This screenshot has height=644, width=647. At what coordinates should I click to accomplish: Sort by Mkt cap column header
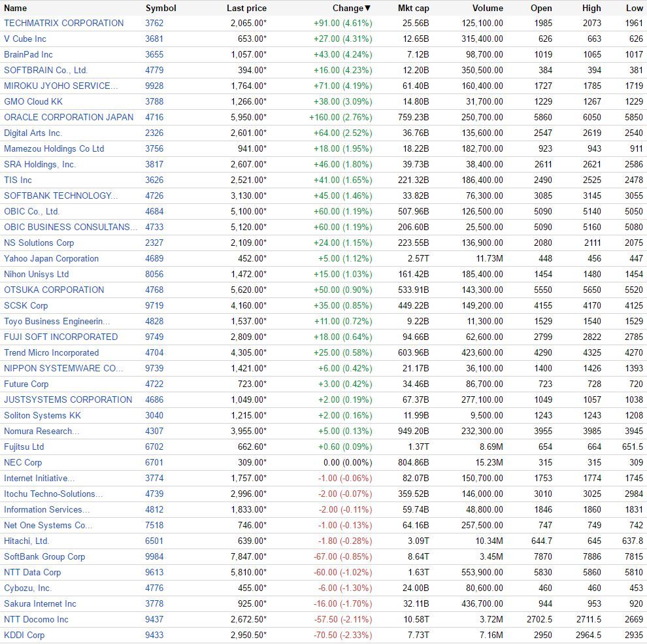[x=413, y=8]
